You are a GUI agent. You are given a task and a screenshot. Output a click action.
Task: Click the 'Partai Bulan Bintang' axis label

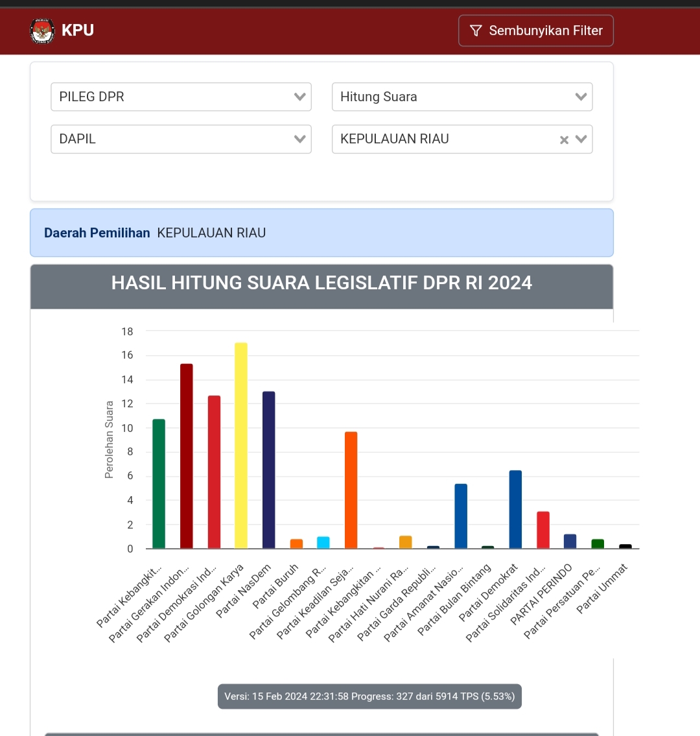click(x=454, y=599)
